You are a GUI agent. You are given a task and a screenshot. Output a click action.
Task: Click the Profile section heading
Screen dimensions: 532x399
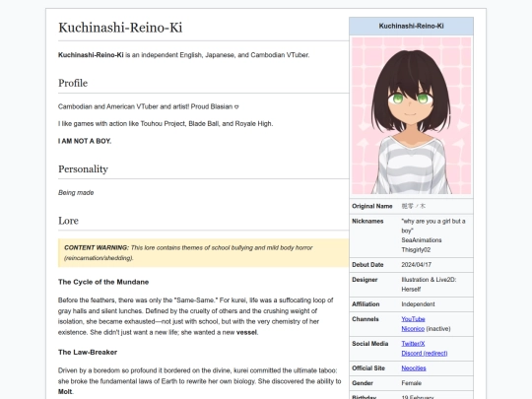click(x=73, y=83)
